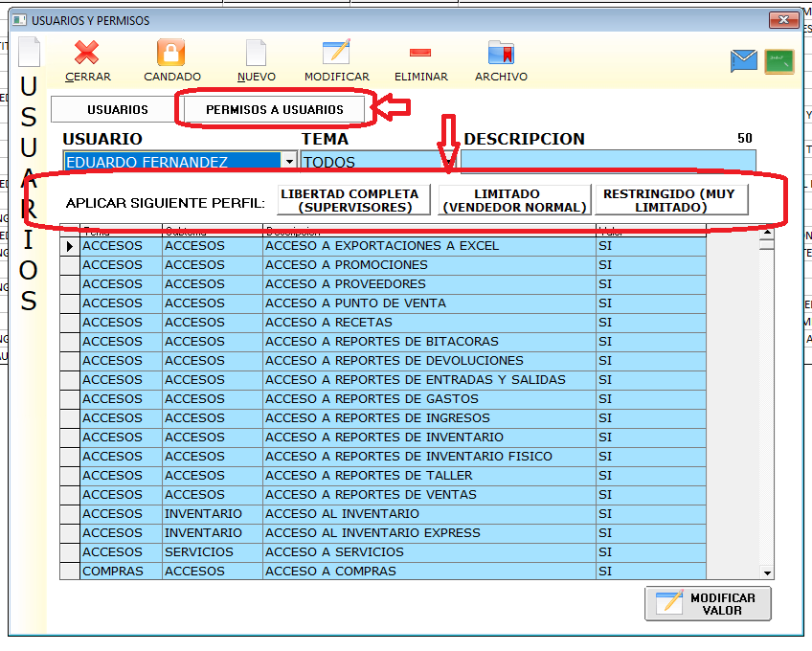Click the green chalkboard icon
The image size is (812, 651).
point(778,61)
